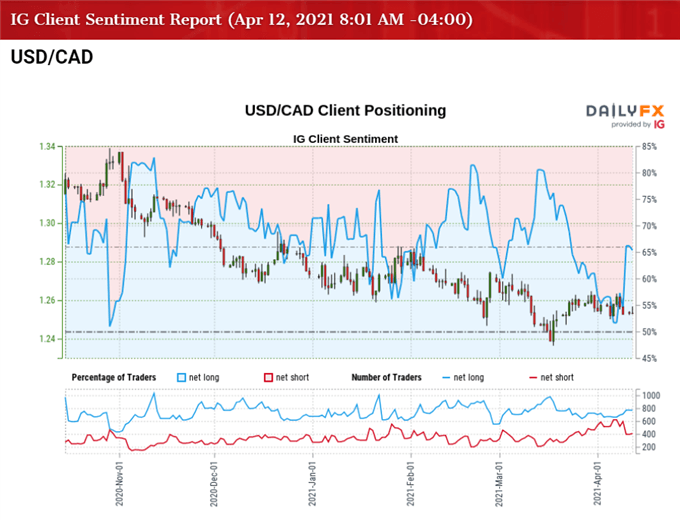Image resolution: width=680 pixels, height=520 pixels.
Task: Click the 60% axis label
Action: (x=649, y=279)
